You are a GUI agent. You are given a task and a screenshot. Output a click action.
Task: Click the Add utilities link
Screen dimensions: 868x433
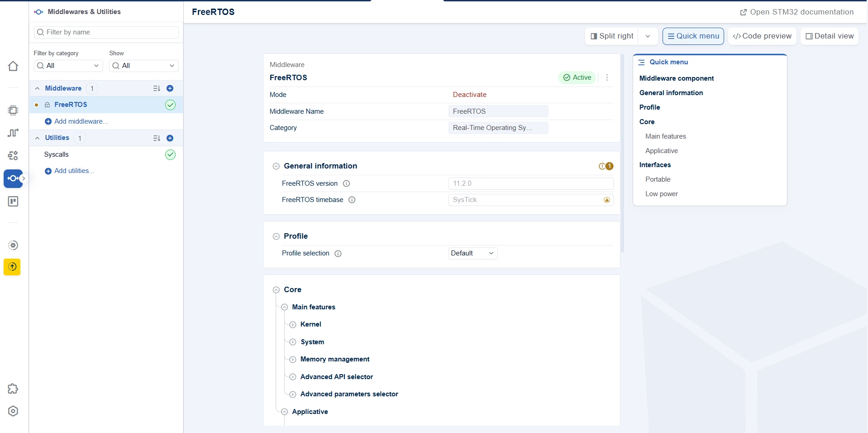pyautogui.click(x=69, y=171)
